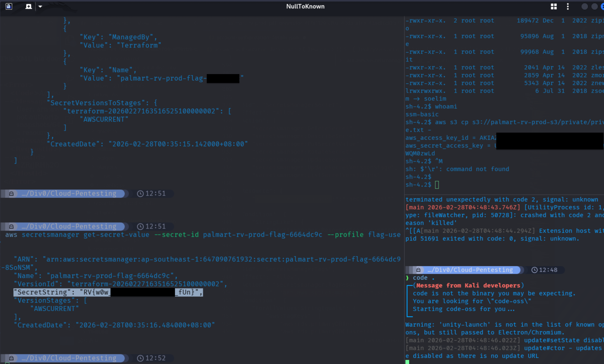Click the minimize window circle button
Viewport: 604px width, 364px height.
[584, 6]
